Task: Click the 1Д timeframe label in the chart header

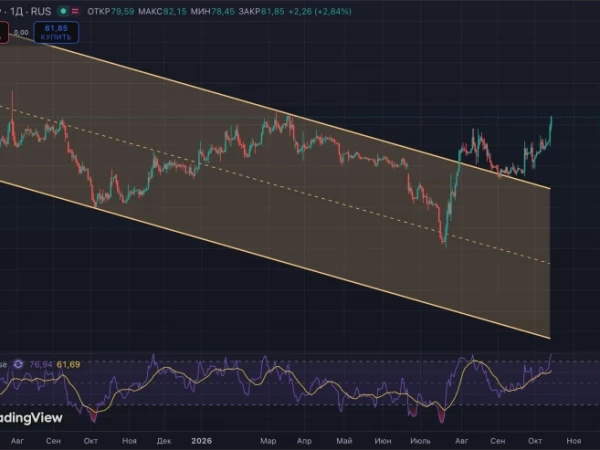Action: pyautogui.click(x=17, y=11)
